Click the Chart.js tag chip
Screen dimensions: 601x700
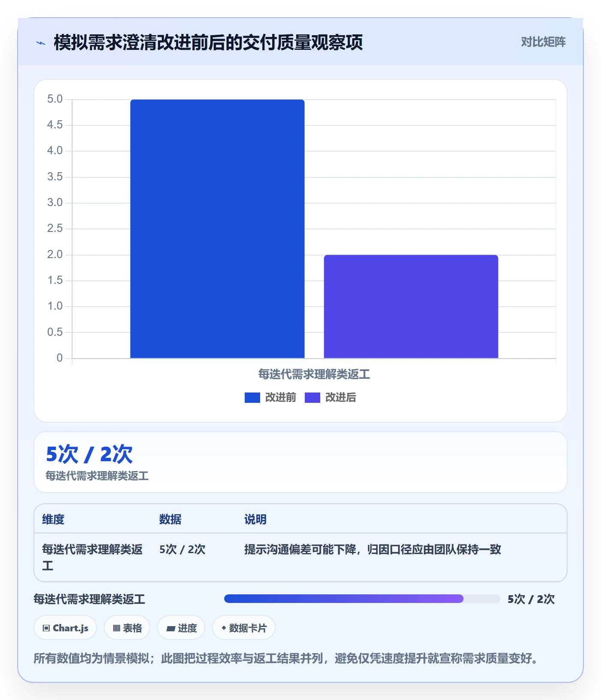click(65, 628)
